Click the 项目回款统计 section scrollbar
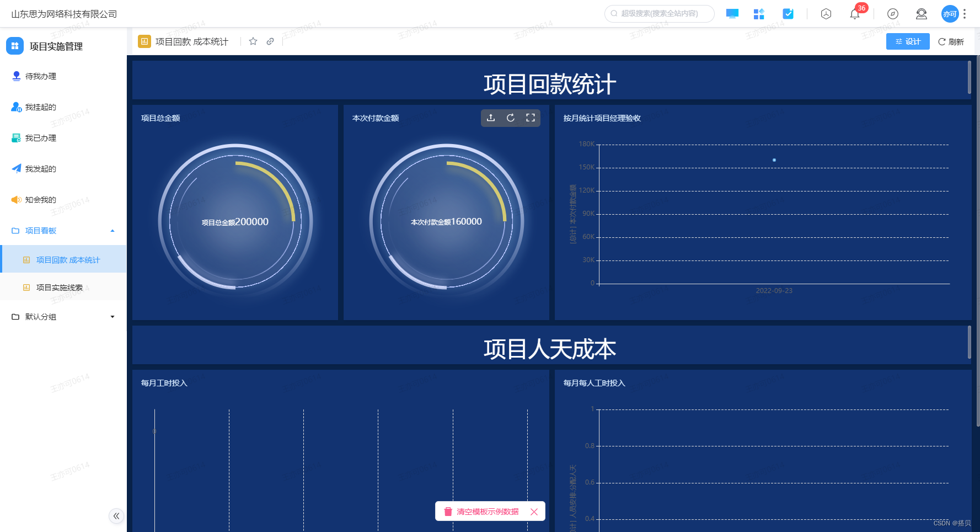Image resolution: width=980 pixels, height=532 pixels. [969, 77]
